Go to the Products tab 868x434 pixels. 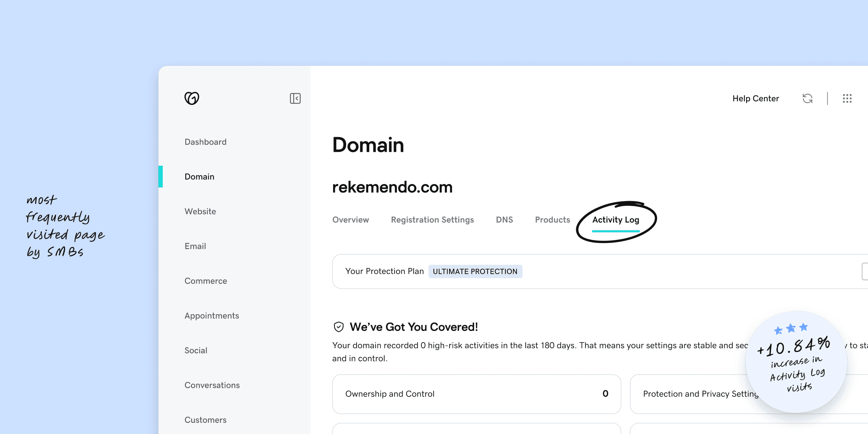pyautogui.click(x=552, y=220)
